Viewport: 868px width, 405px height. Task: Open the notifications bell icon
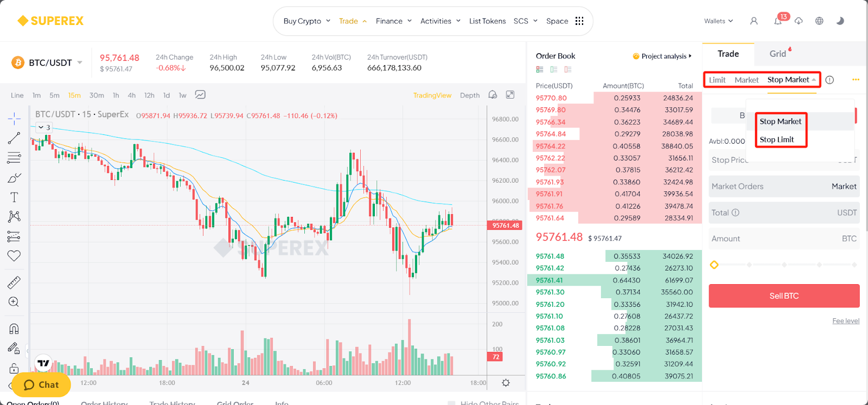coord(777,21)
